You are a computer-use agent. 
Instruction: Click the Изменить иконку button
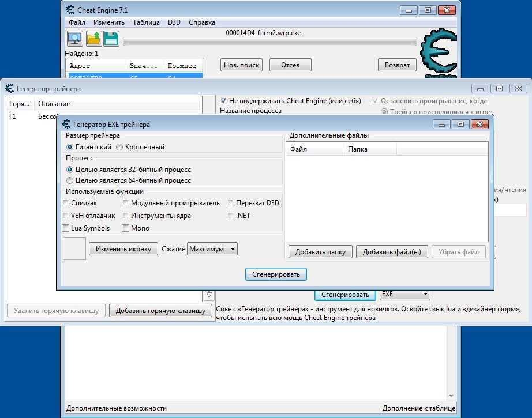click(x=123, y=249)
